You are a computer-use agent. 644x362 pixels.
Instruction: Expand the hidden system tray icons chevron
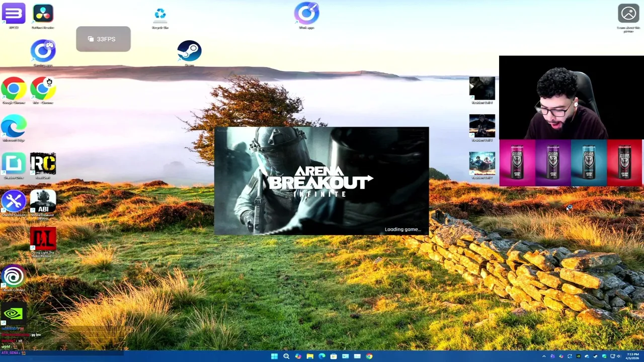click(544, 356)
